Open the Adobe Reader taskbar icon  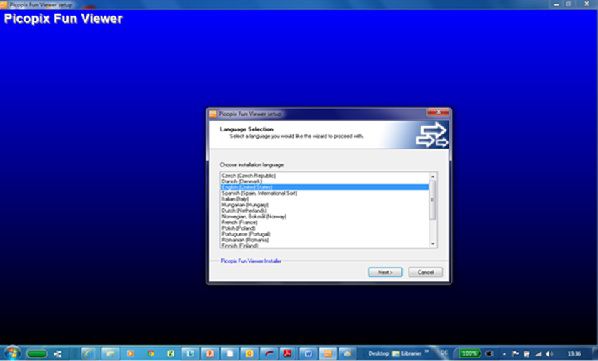[287, 354]
